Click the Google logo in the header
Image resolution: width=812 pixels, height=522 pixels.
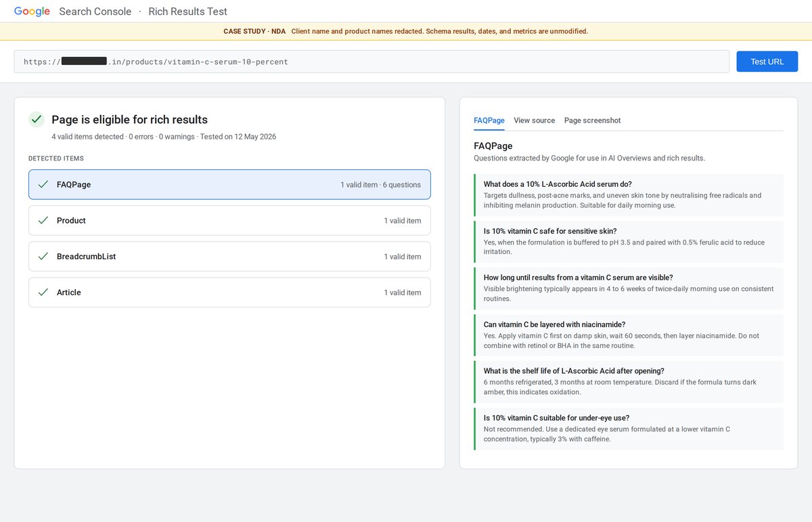(x=32, y=12)
